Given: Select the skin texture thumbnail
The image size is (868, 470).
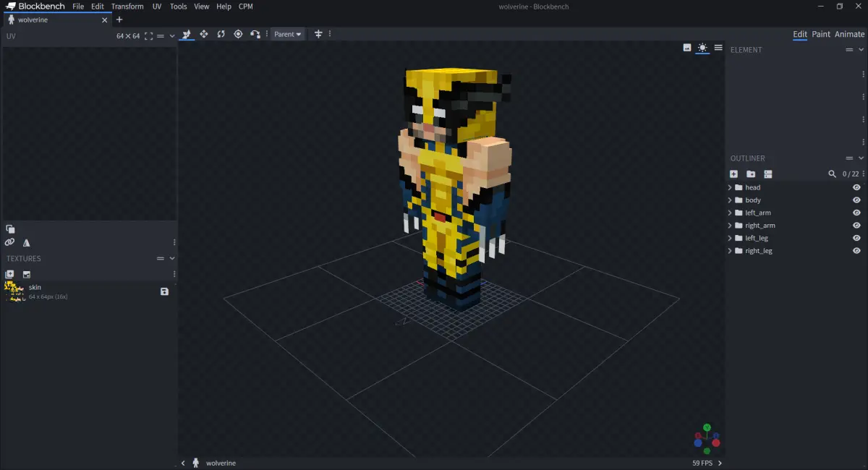Looking at the screenshot, I should [x=14, y=291].
